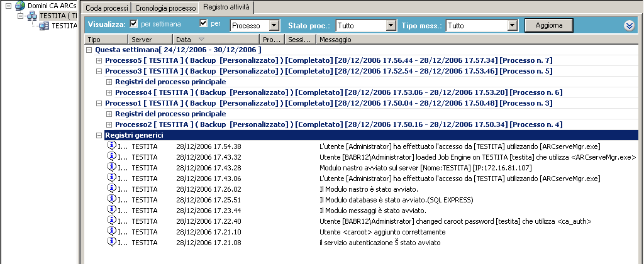The width and height of the screenshot is (644, 264).
Task: Sort by the Server column header
Action: [x=150, y=40]
